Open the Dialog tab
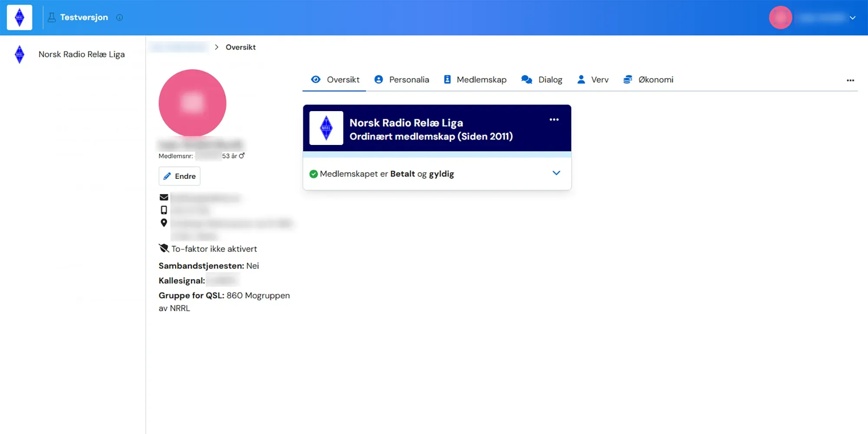This screenshot has width=868, height=434. (x=542, y=79)
